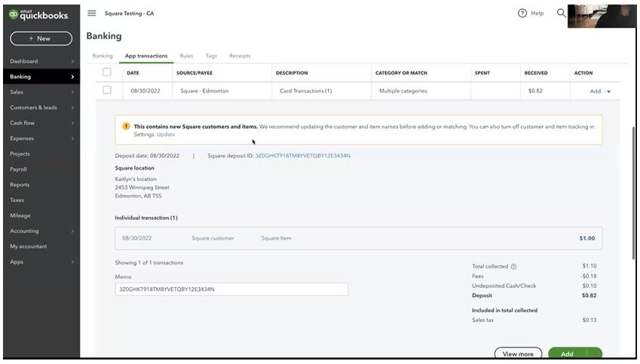Expand the Dashboard sidebar chevron
The width and height of the screenshot is (640, 364).
click(72, 61)
